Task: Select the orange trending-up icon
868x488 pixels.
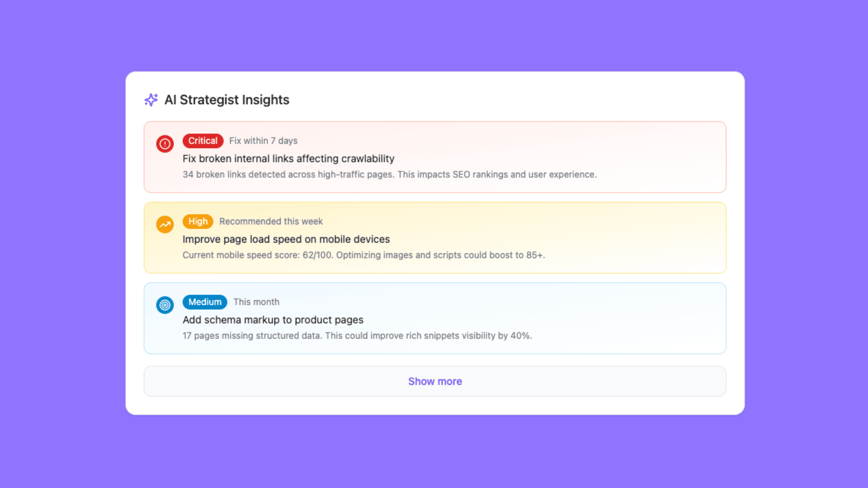Action: pos(165,224)
